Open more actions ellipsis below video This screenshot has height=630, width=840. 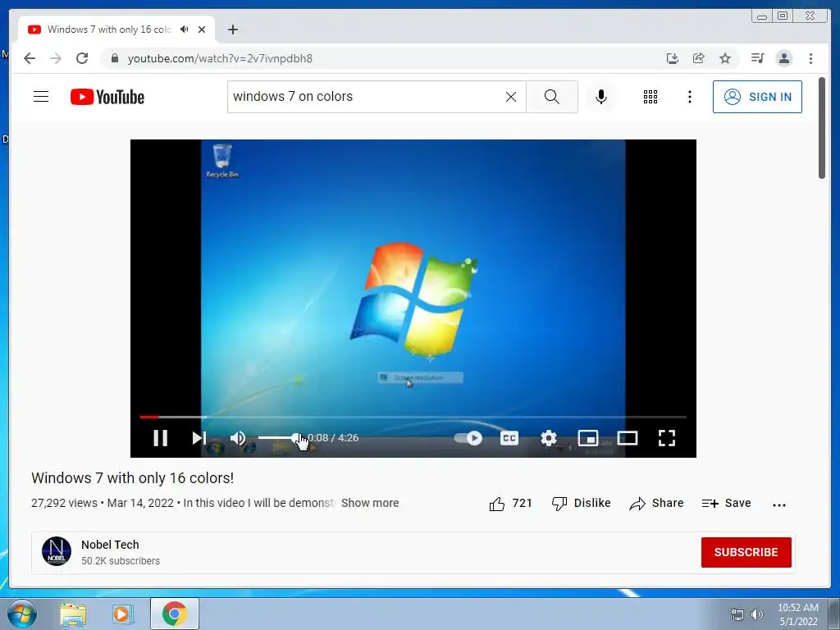point(779,504)
